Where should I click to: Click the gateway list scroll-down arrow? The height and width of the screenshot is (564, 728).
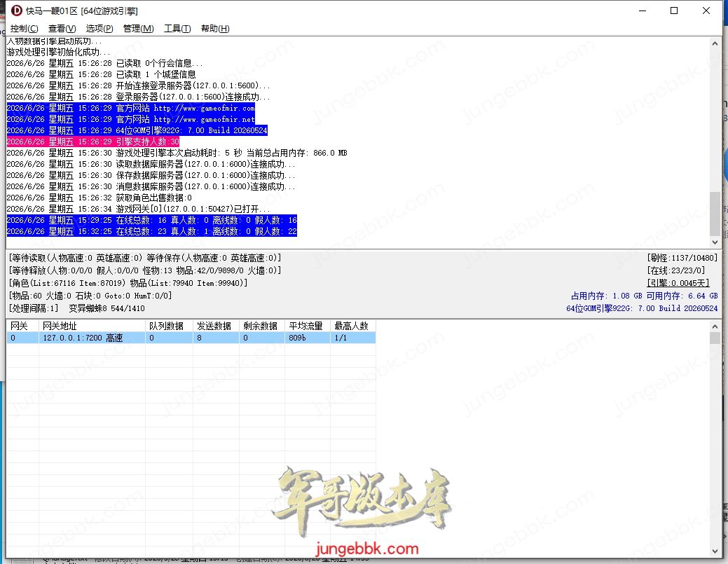(x=715, y=551)
